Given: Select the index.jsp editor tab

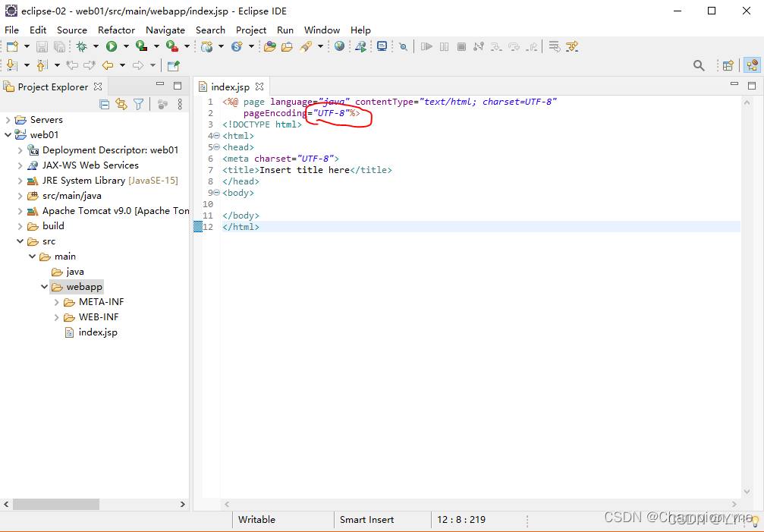Looking at the screenshot, I should [x=230, y=87].
